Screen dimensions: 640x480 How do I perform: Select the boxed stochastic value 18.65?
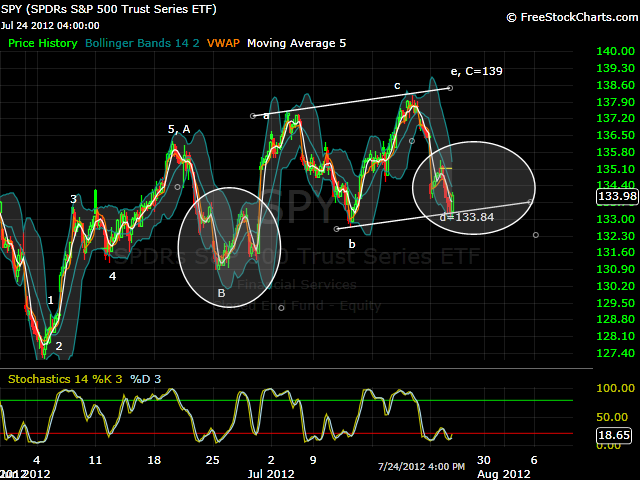coord(614,435)
